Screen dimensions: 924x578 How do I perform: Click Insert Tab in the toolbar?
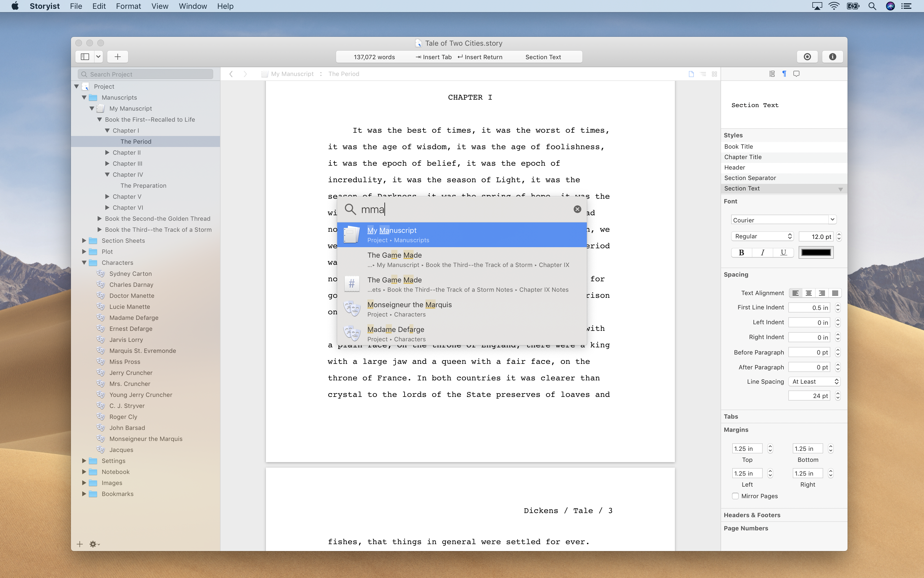pyautogui.click(x=433, y=57)
